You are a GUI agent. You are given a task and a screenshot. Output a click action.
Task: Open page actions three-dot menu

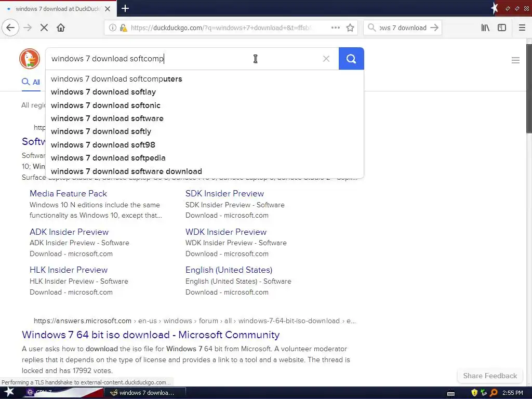336,28
